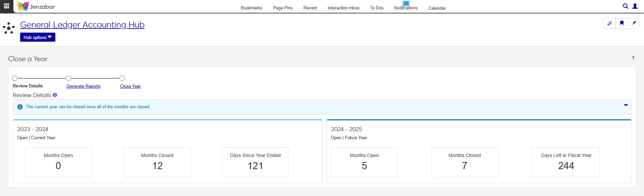This screenshot has height=196, width=644.
Task: Click the Review Details info icon
Action: tap(55, 95)
